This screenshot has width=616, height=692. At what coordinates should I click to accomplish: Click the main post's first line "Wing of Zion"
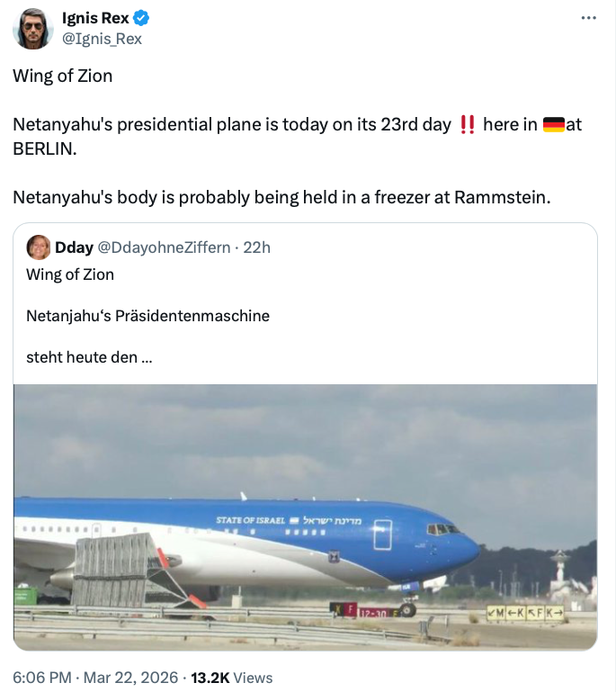(63, 76)
